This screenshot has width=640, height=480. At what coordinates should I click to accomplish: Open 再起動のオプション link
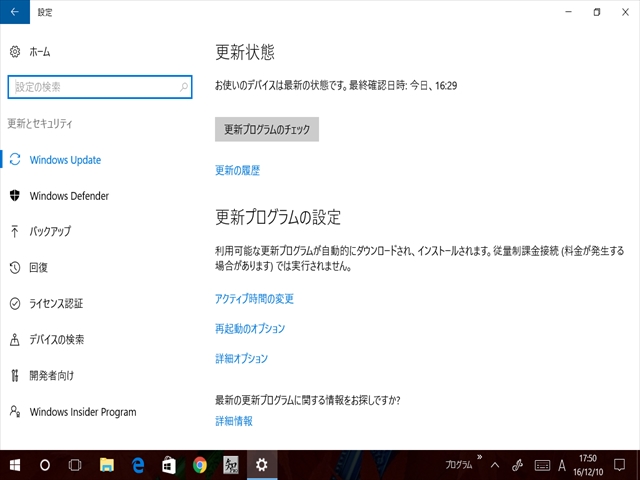point(250,329)
